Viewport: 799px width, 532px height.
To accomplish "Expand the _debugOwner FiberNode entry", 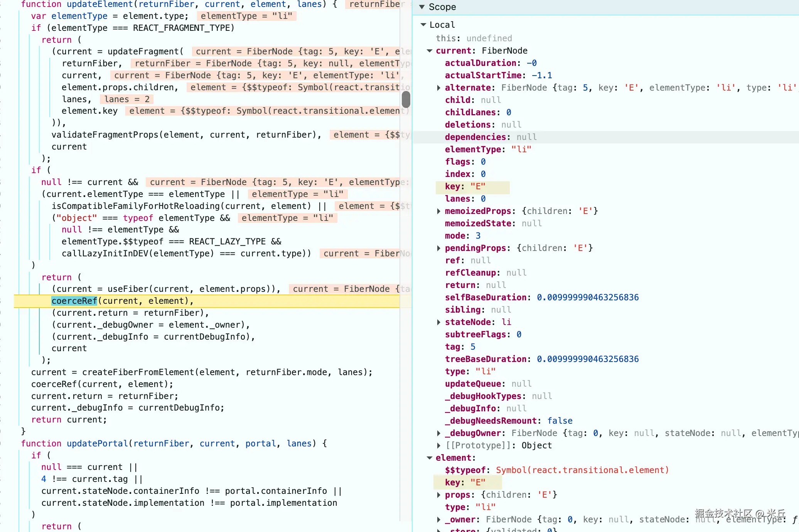I will [439, 433].
